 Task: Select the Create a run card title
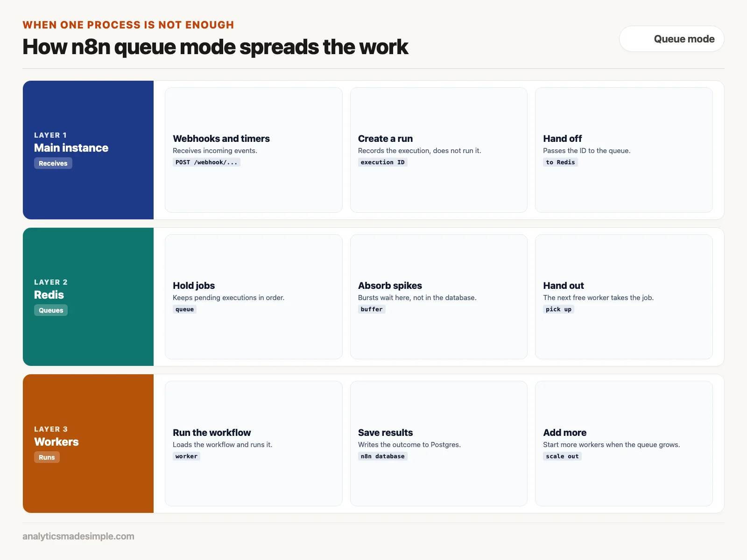385,139
